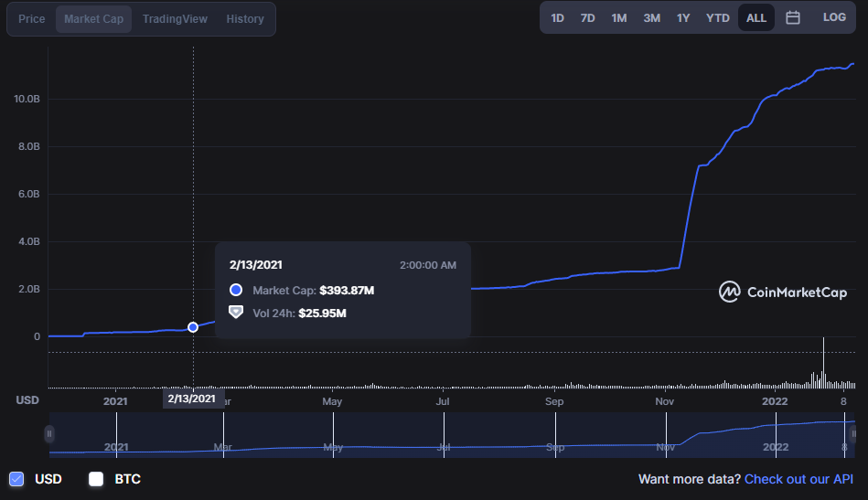
Task: Click the blue data point on the chart line
Action: click(193, 327)
